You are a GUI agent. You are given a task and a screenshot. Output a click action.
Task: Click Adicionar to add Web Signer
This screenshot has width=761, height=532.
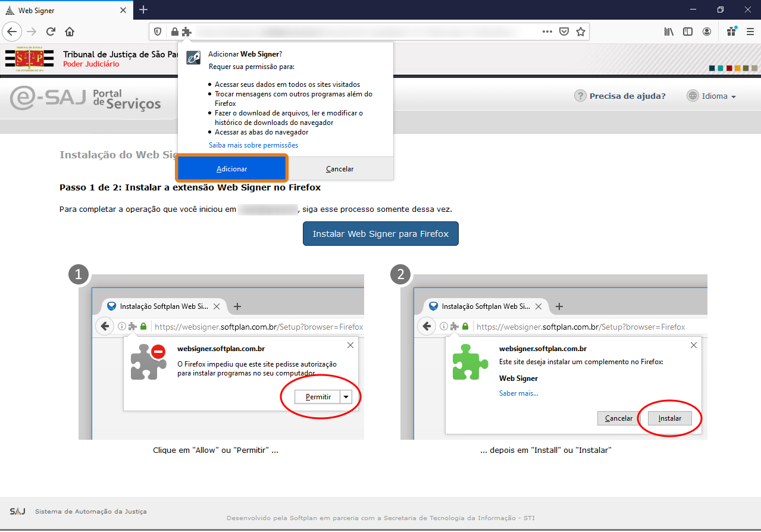coord(232,168)
